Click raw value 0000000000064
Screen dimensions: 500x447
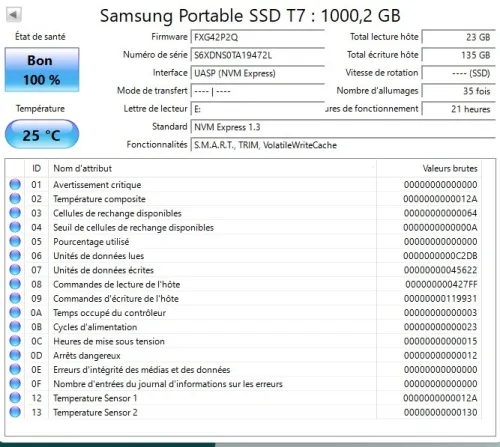tap(440, 213)
